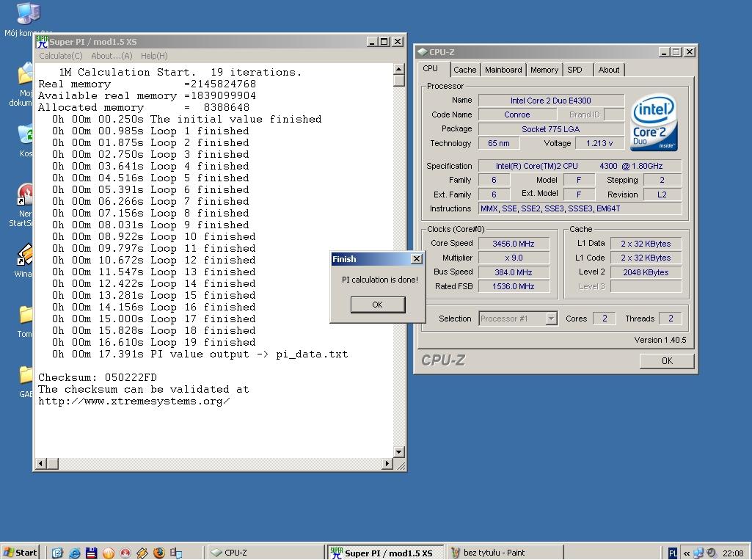
Task: Maximize the Super PI window
Action: [x=384, y=42]
